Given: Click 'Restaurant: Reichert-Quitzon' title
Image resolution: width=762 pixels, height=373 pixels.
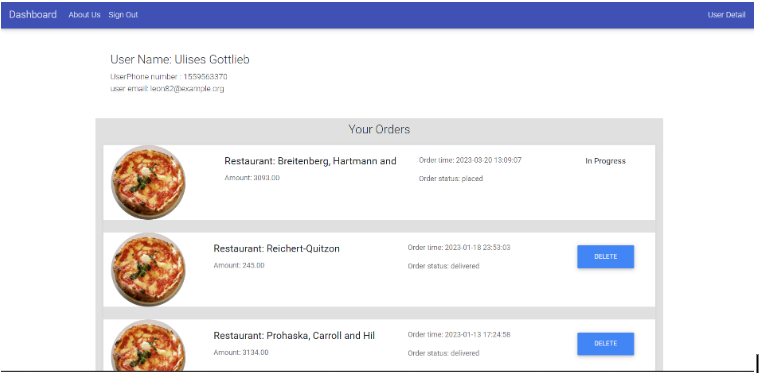Looking at the screenshot, I should click(x=277, y=249).
